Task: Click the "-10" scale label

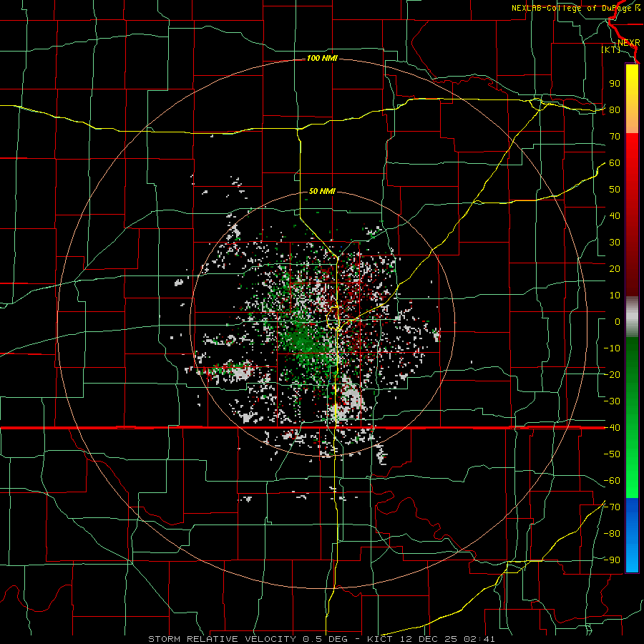Action: pyautogui.click(x=612, y=348)
